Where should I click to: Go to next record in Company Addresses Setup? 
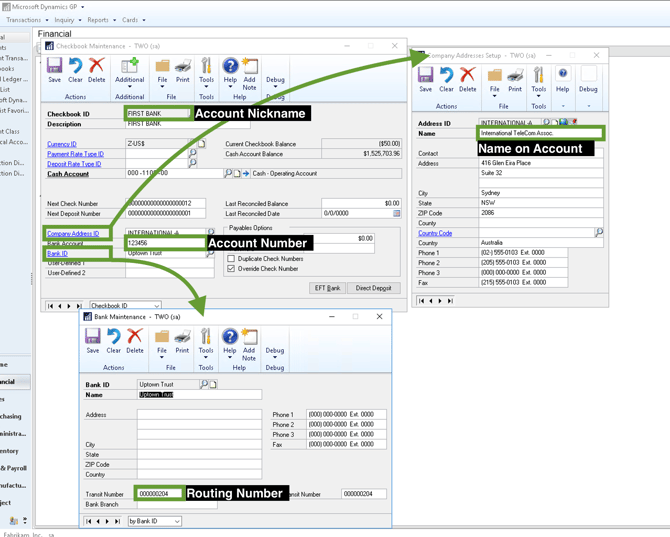(x=440, y=301)
